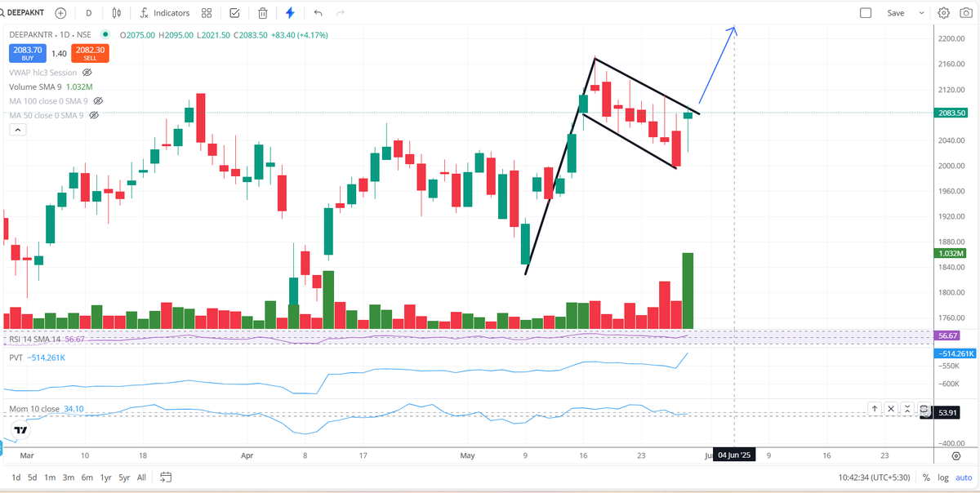980x493 pixels.
Task: Show the VWAP hlc3 Session indicator
Action: click(x=87, y=73)
